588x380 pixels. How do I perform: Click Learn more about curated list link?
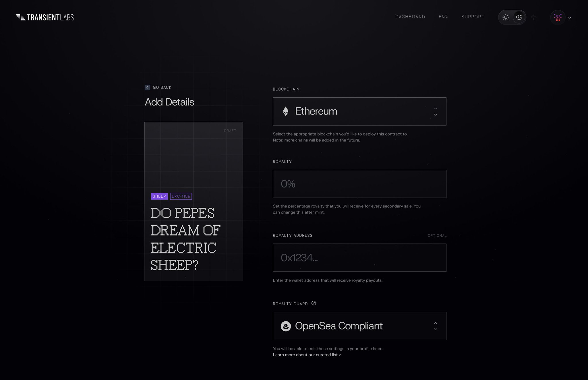coord(307,355)
